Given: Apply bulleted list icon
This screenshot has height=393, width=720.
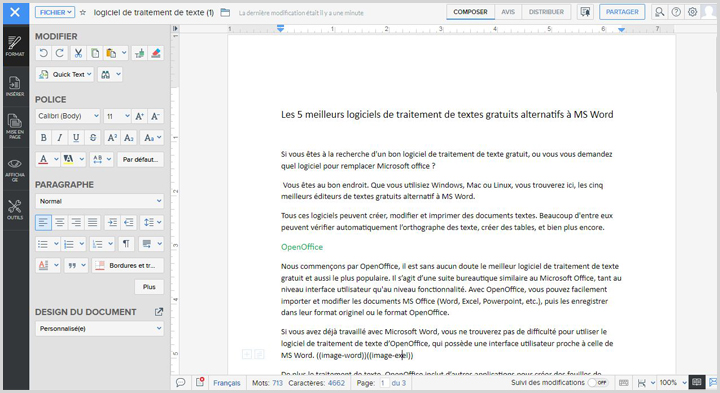Looking at the screenshot, I should pyautogui.click(x=43, y=244).
